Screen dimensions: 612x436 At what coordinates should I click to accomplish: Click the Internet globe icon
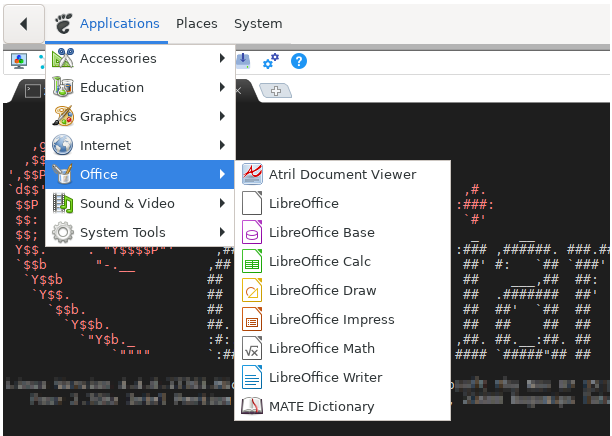coord(63,145)
